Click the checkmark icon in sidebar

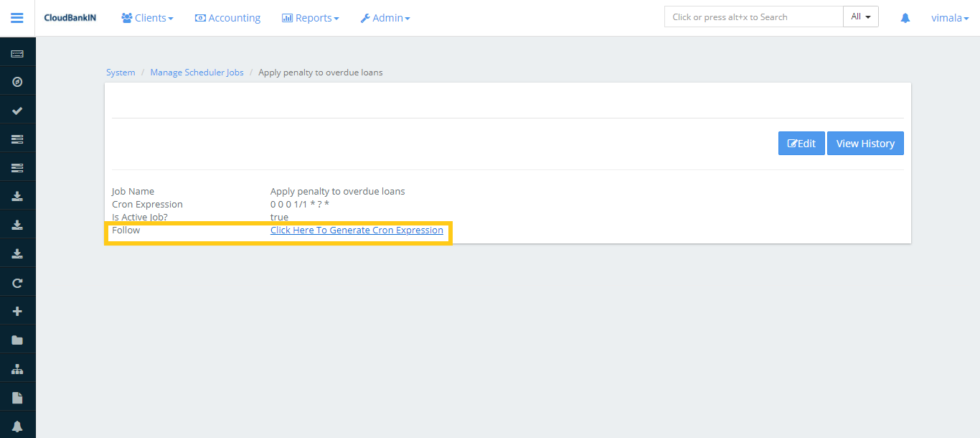17,111
